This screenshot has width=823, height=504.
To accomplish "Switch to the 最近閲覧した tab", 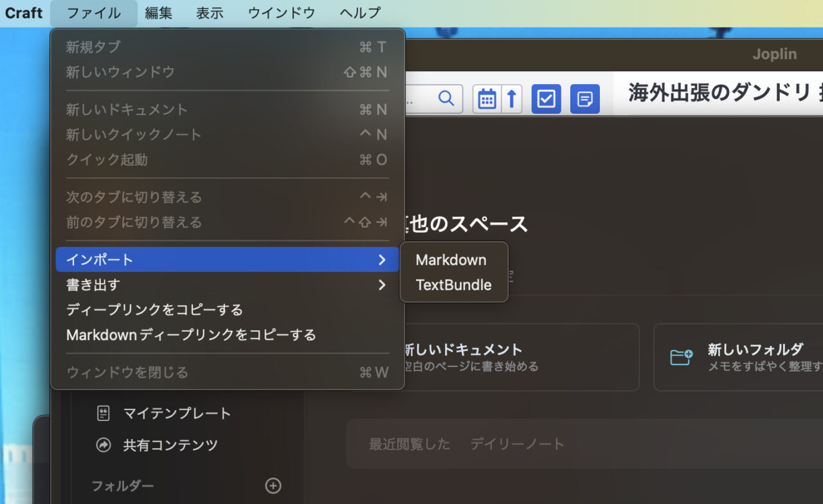I will click(x=410, y=444).
